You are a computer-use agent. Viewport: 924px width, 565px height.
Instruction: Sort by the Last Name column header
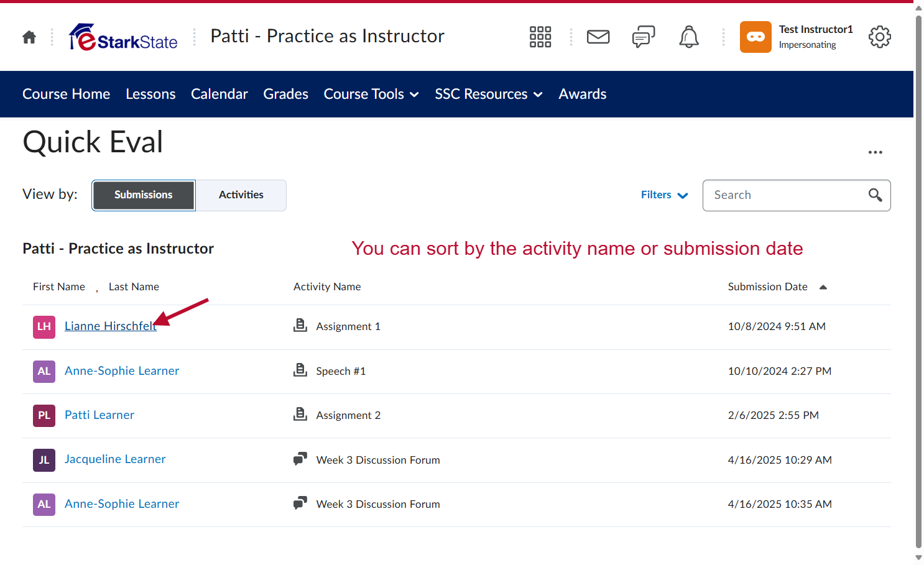134,287
